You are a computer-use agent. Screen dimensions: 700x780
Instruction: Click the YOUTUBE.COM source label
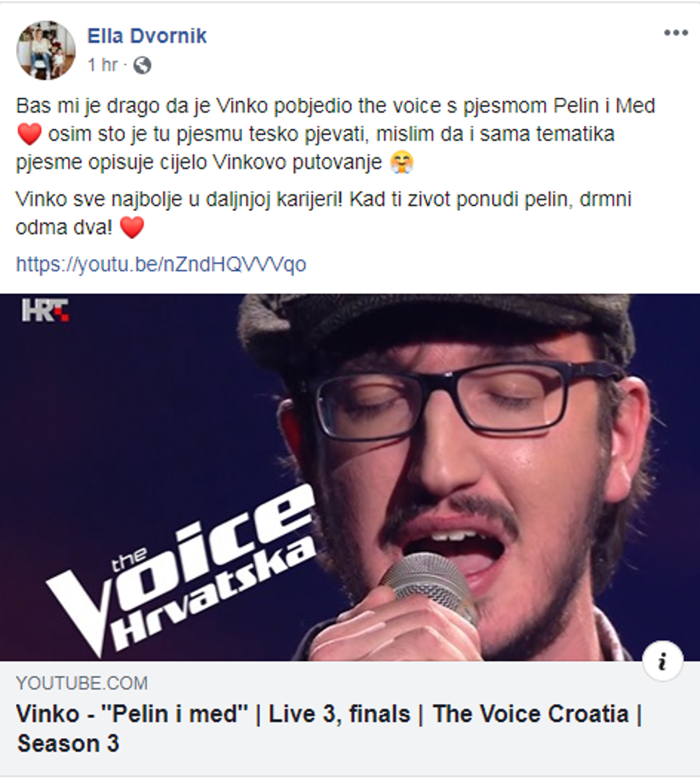(82, 683)
